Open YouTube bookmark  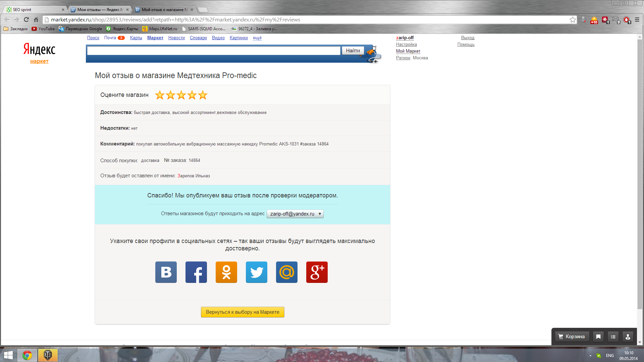[43, 29]
